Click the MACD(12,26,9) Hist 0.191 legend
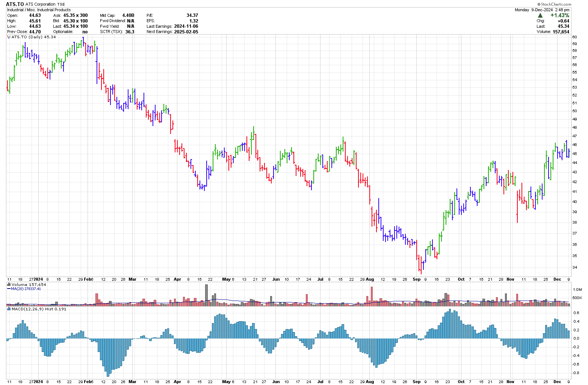 click(39, 309)
